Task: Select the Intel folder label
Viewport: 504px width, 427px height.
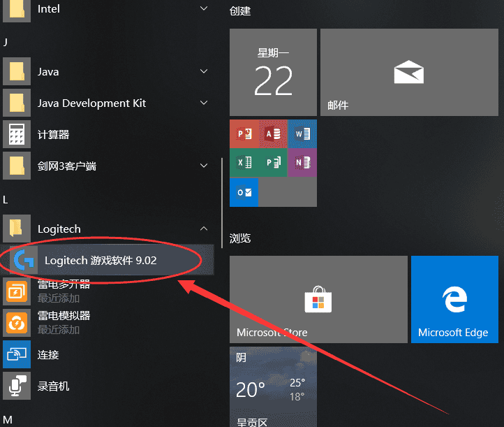Action: (49, 8)
